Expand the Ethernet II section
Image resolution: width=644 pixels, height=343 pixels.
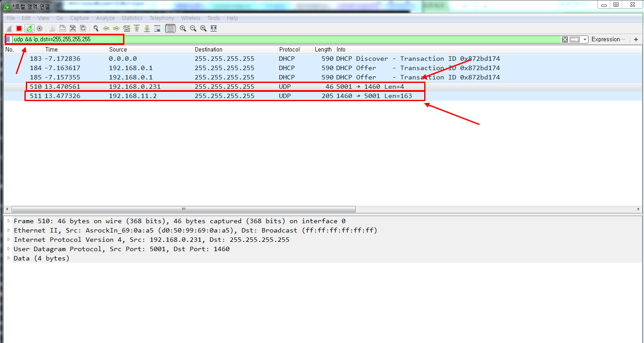point(8,230)
